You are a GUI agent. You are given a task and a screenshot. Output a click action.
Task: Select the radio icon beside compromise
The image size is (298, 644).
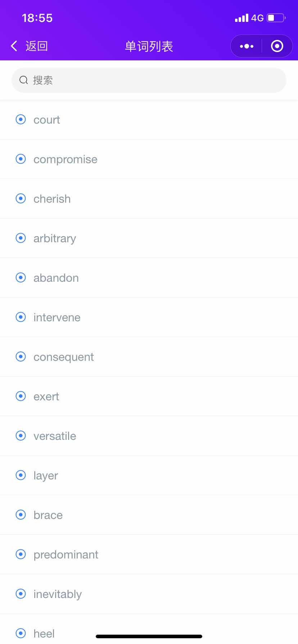click(21, 159)
